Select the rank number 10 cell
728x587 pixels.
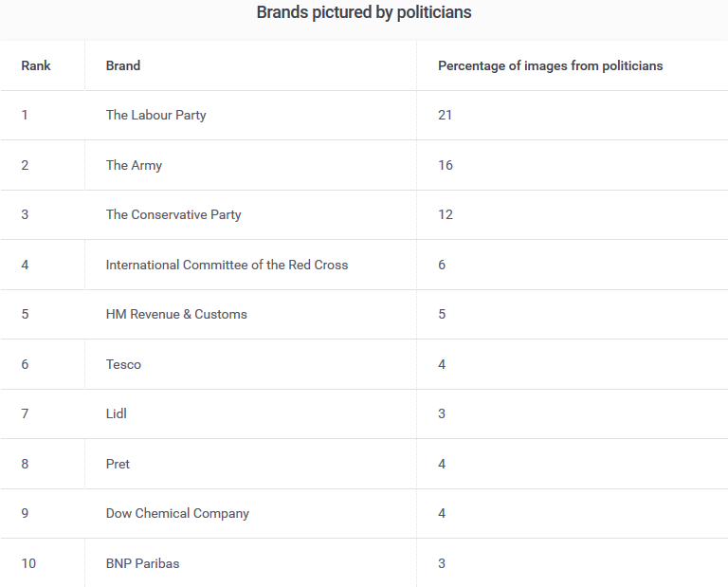point(28,563)
